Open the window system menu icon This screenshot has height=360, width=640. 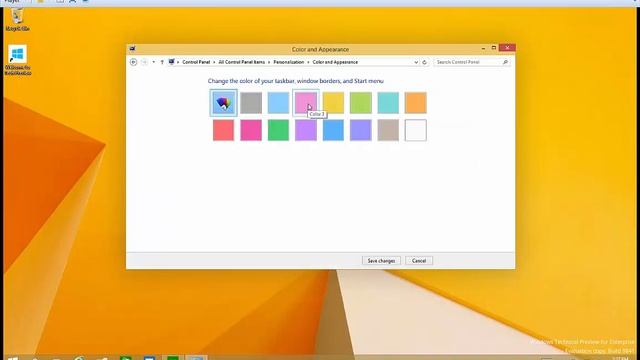click(x=133, y=49)
